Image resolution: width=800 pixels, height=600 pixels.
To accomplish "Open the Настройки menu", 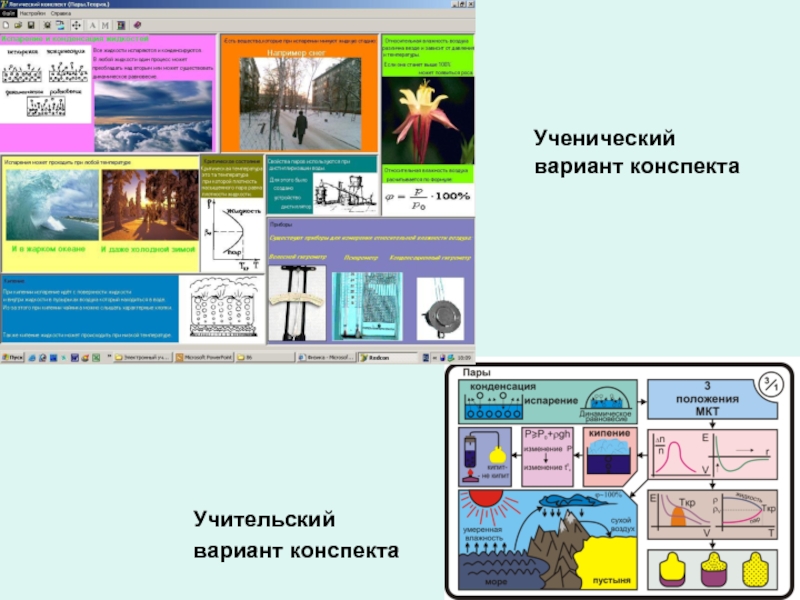I will tap(32, 13).
